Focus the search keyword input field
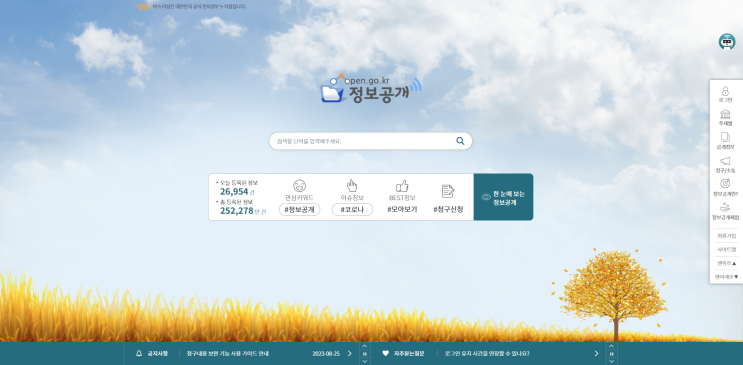Image resolution: width=743 pixels, height=365 pixels. pos(363,141)
